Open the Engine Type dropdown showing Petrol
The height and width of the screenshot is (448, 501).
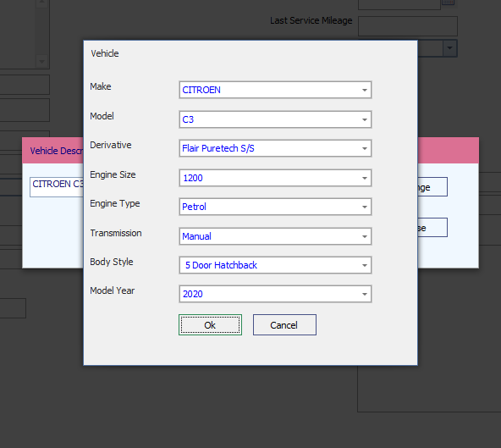275,207
